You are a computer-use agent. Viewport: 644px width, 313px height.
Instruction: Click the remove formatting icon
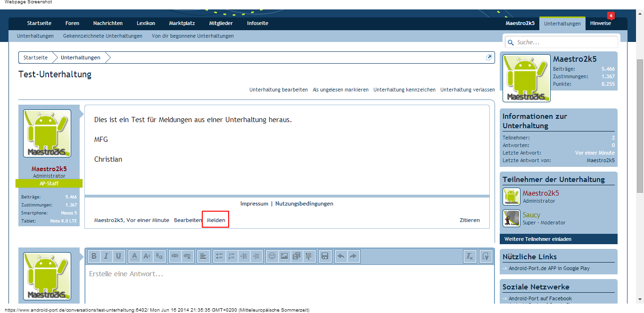pos(469,256)
